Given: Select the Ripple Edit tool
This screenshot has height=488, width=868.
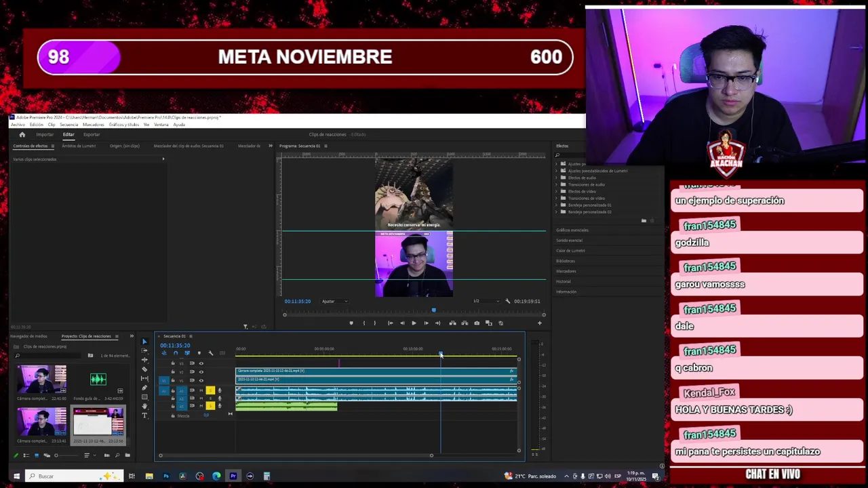Looking at the screenshot, I should coord(144,360).
